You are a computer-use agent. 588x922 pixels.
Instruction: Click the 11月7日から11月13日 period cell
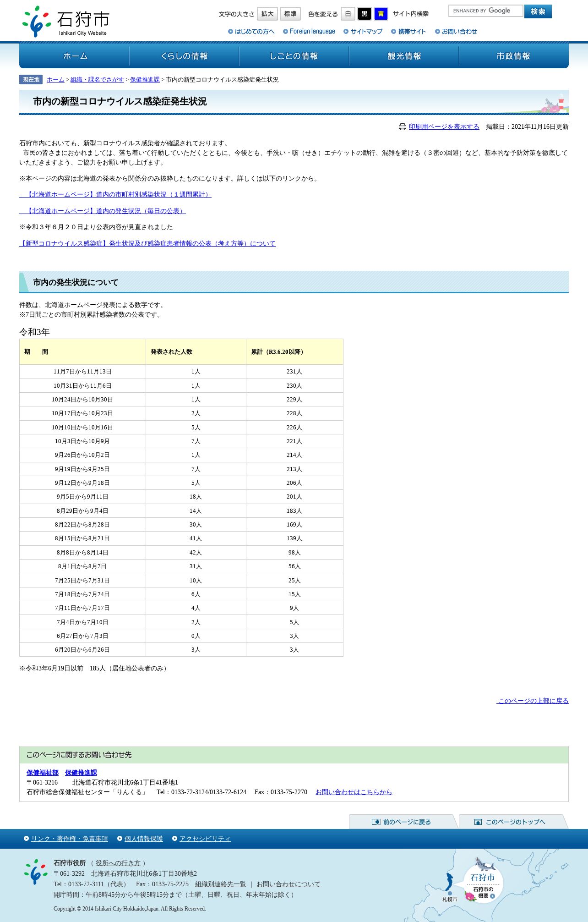[82, 372]
